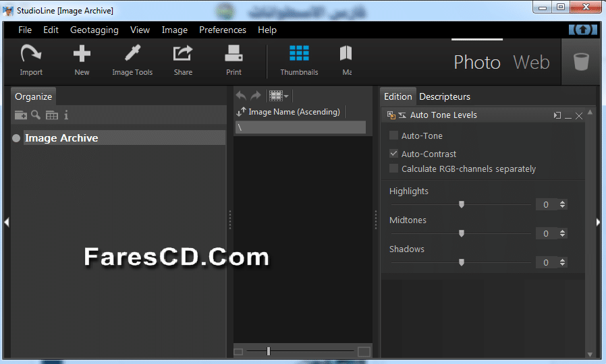606x364 pixels.
Task: Open the Help menu
Action: click(267, 30)
